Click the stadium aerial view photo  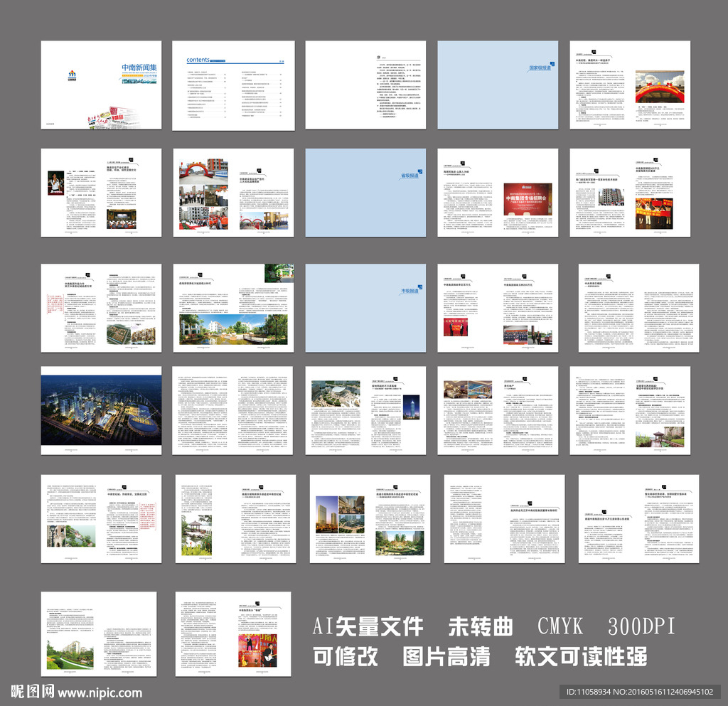coord(336,394)
